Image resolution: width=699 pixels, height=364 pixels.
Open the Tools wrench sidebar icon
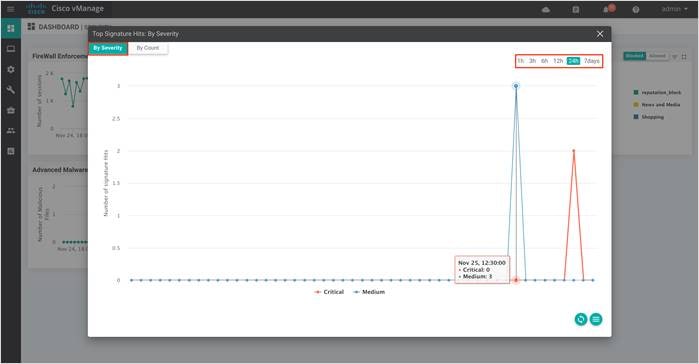click(11, 90)
